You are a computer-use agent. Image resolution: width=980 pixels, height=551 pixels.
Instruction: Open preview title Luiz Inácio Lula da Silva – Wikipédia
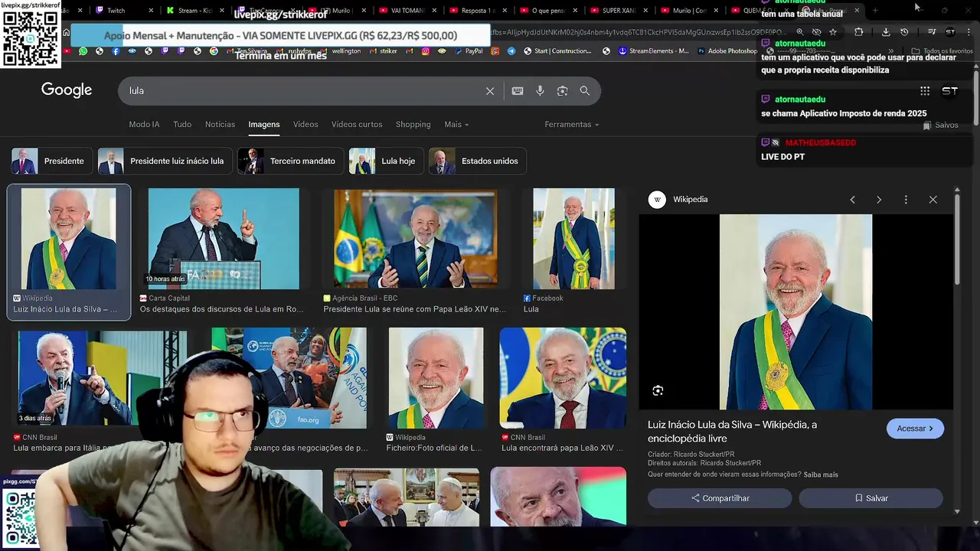tap(732, 432)
